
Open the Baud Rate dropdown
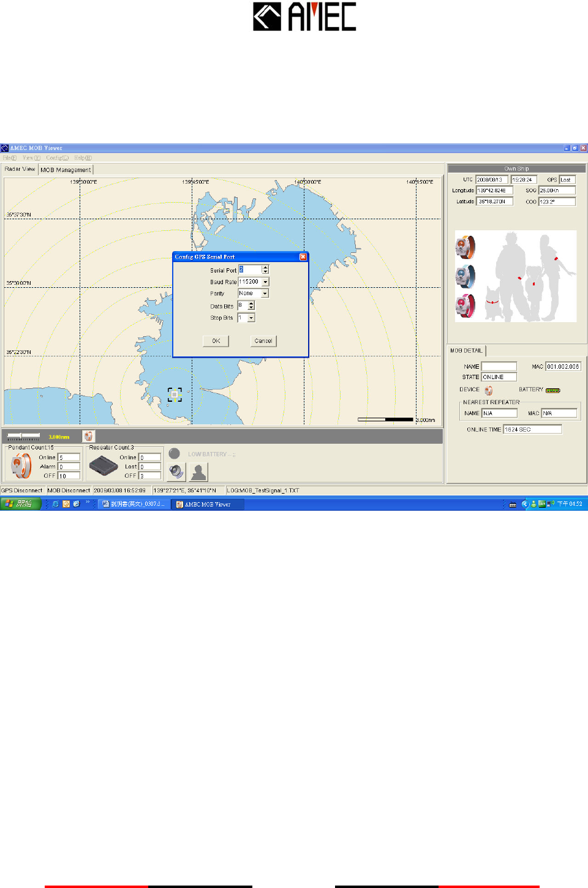[x=265, y=282]
